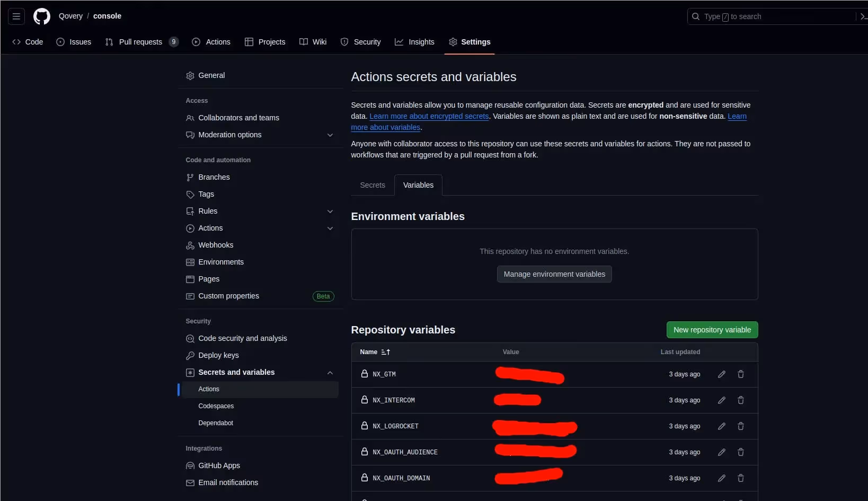Expand the Actions sidebar section
868x501 pixels.
click(330, 228)
